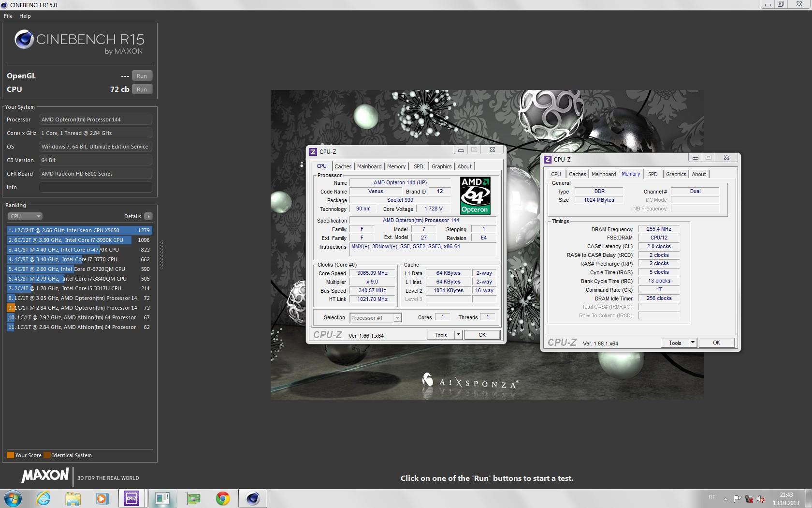
Task: Open Windows Explorer folder icon in taskbar
Action: (x=73, y=498)
